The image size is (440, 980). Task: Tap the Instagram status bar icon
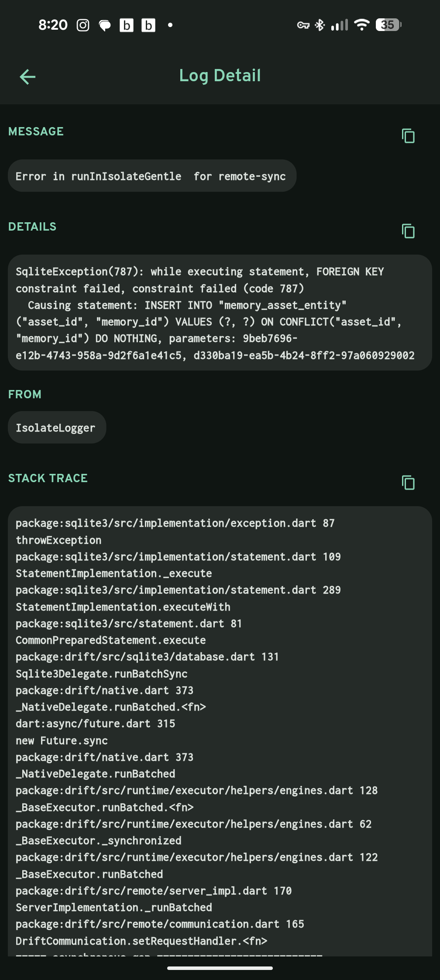[83, 25]
